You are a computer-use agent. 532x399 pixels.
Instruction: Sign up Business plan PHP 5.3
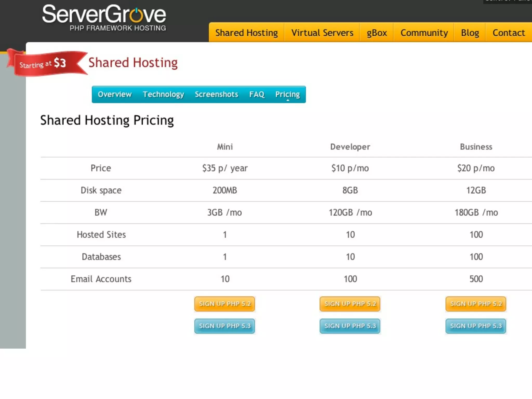click(x=476, y=326)
